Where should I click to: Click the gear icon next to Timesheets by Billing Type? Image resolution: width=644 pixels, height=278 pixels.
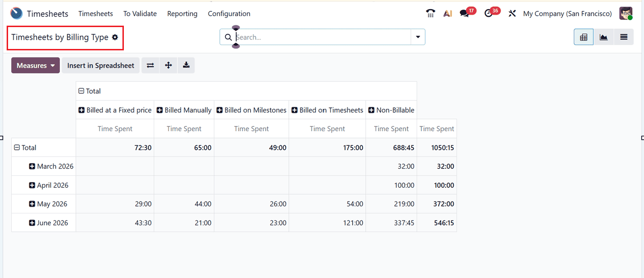pyautogui.click(x=115, y=37)
